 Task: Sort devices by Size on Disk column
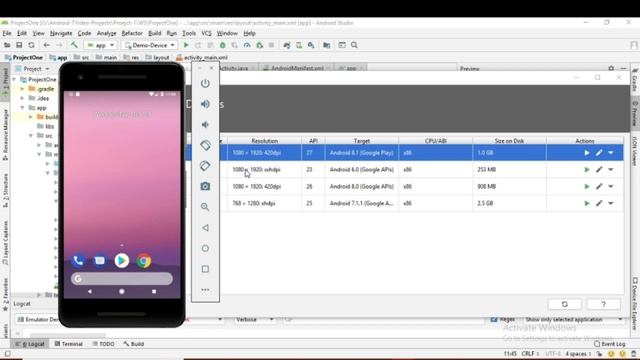click(509, 141)
